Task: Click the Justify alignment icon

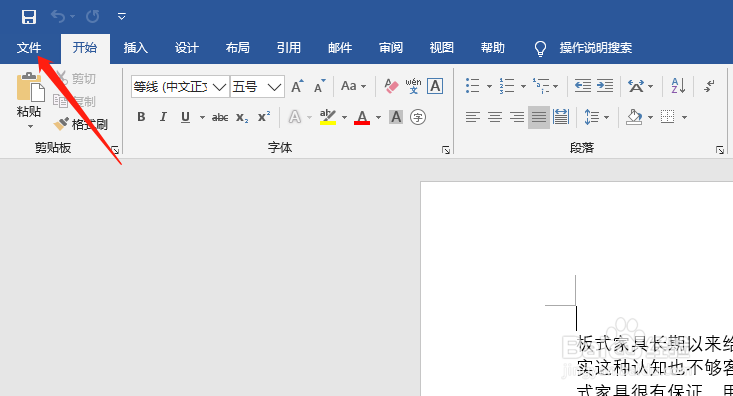Action: (x=539, y=117)
